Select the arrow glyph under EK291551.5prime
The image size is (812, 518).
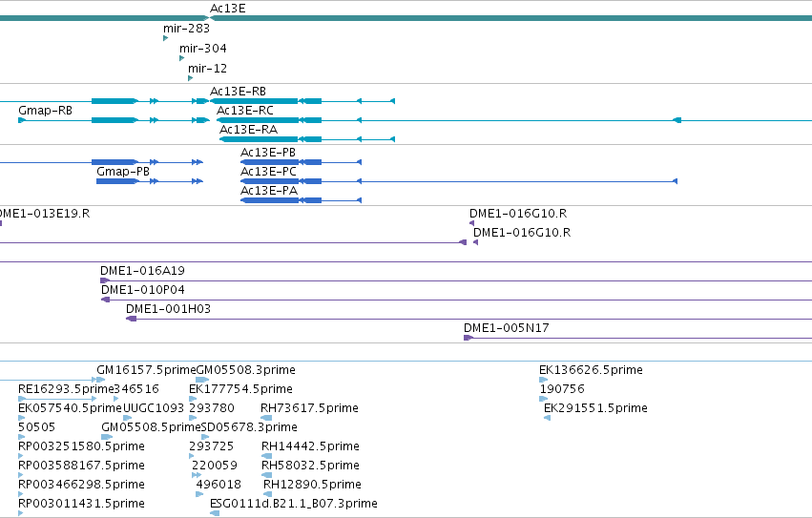[x=547, y=418]
